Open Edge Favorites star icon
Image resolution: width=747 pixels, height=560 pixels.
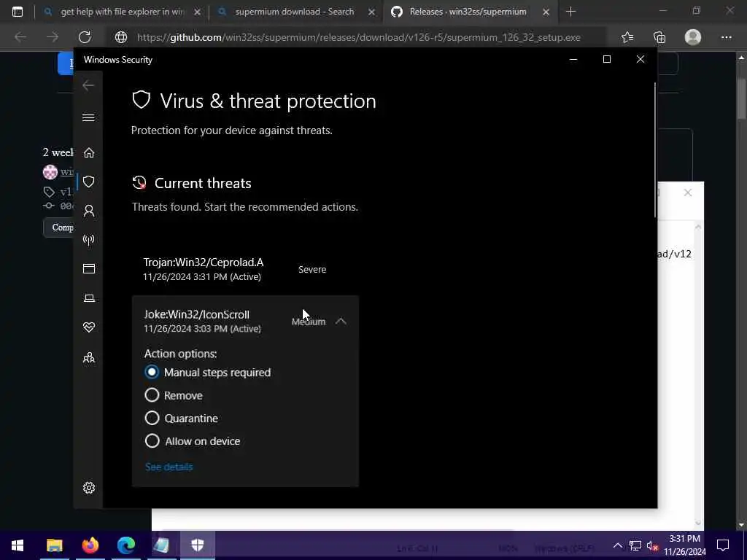pyautogui.click(x=627, y=37)
